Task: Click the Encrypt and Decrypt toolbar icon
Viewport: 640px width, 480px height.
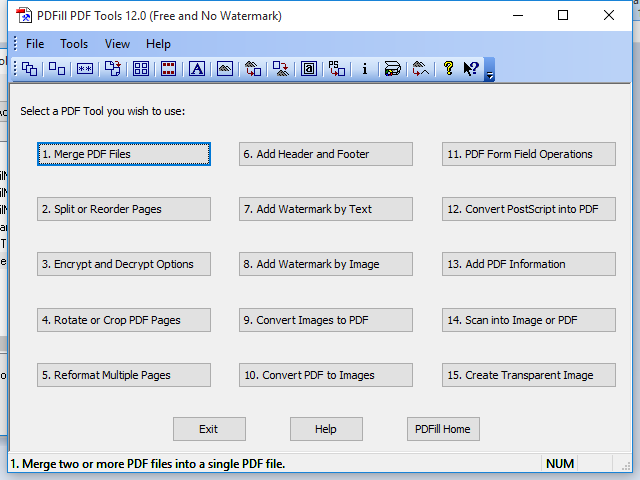Action: point(85,69)
